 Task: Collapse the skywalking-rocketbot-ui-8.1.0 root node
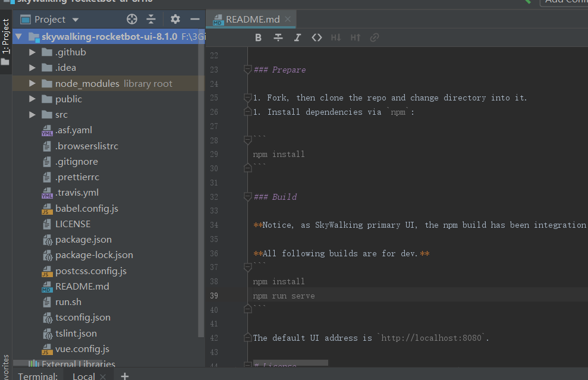(19, 37)
